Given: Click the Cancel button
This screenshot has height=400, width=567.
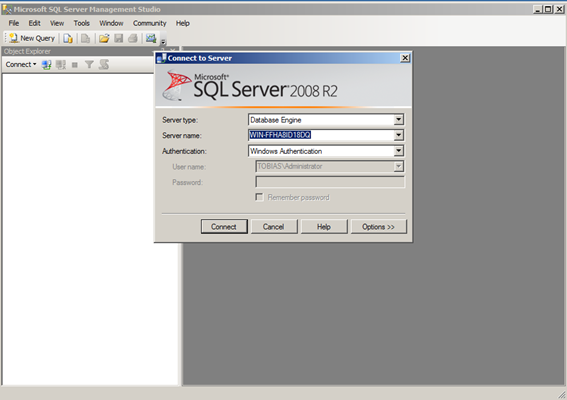Looking at the screenshot, I should [274, 227].
